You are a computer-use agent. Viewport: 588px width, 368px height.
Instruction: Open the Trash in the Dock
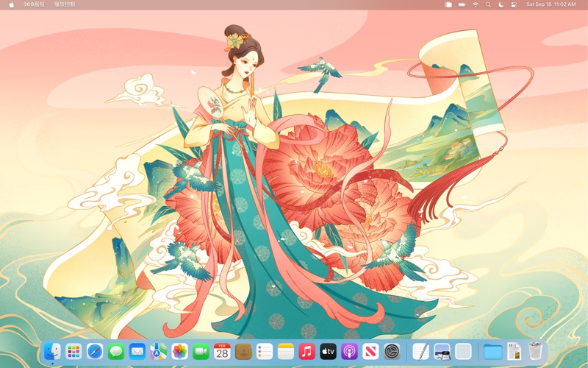tap(535, 351)
